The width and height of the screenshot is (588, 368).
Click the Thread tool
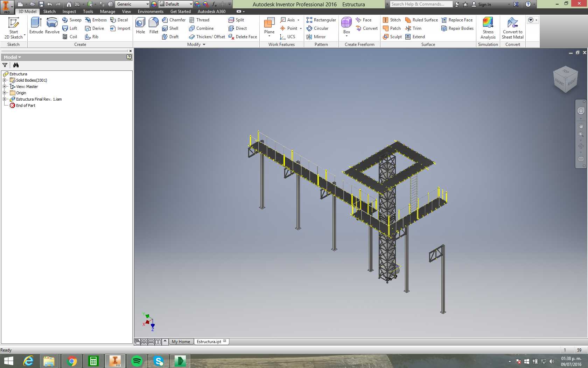pos(199,20)
